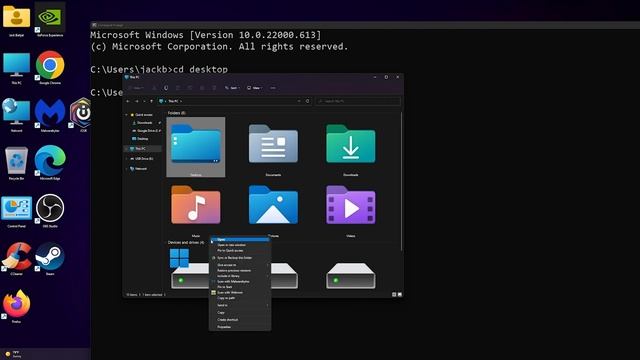Open the weather widget in taskbar
Image resolution: width=640 pixels, height=360 pixels.
coord(13,354)
